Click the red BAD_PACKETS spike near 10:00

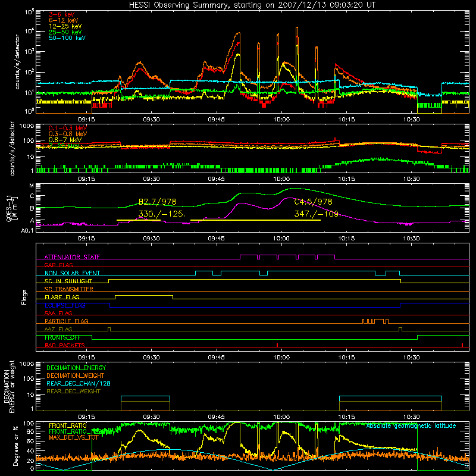[x=277, y=345]
